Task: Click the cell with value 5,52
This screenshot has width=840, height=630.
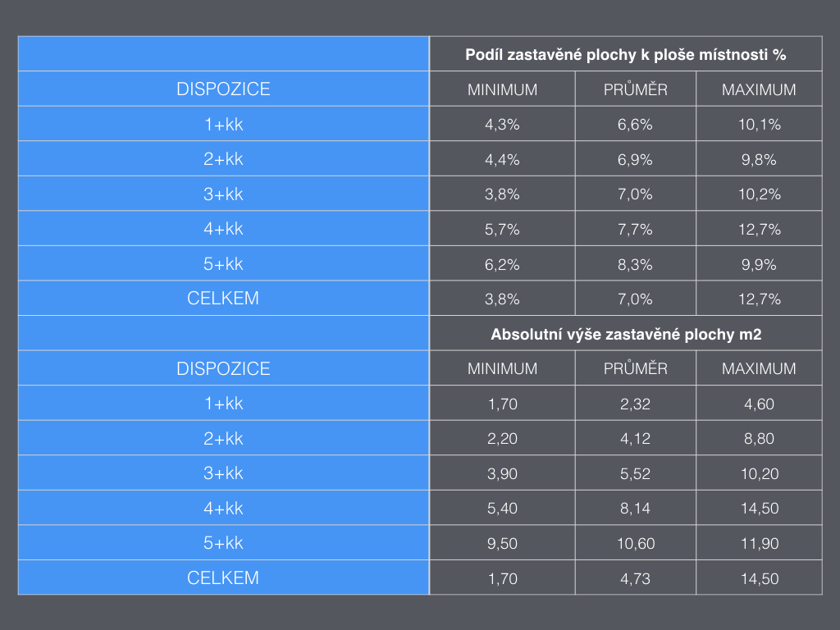Action: click(635, 474)
